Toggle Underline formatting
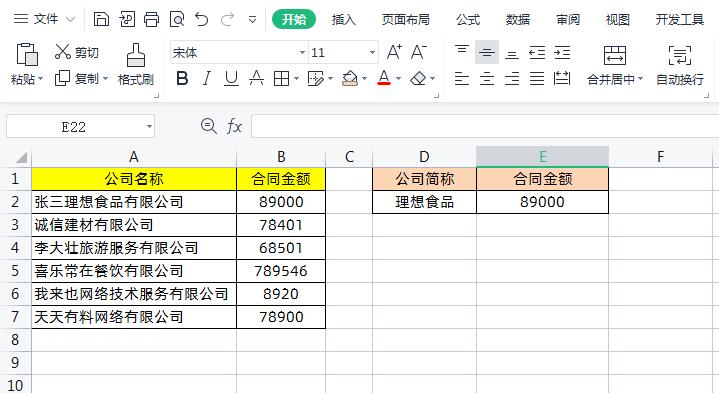This screenshot has width=719, height=393. tap(232, 78)
